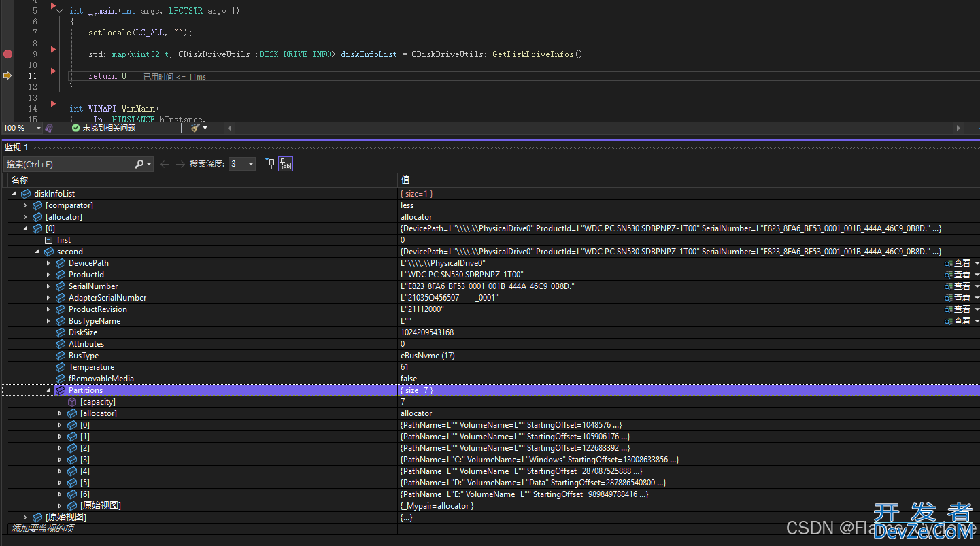Select the Attributes row in watch list
The image size is (980, 546).
[x=490, y=344]
